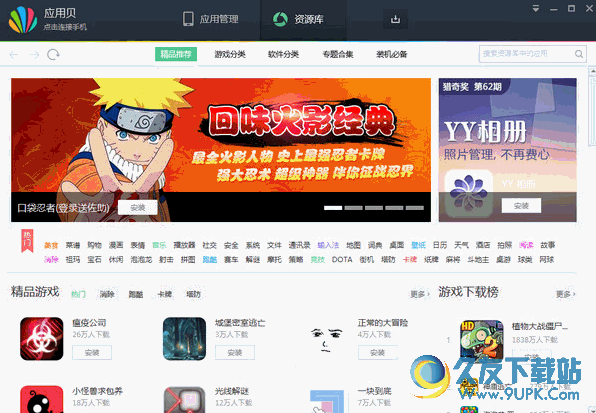Jump to second banner slide indicator
This screenshot has height=413, width=596.
(x=353, y=208)
